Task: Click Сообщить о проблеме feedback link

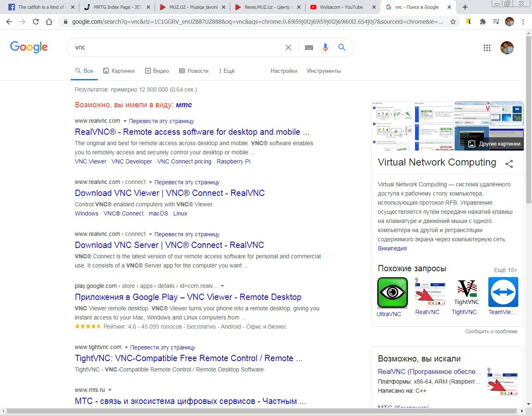Action: [x=491, y=332]
